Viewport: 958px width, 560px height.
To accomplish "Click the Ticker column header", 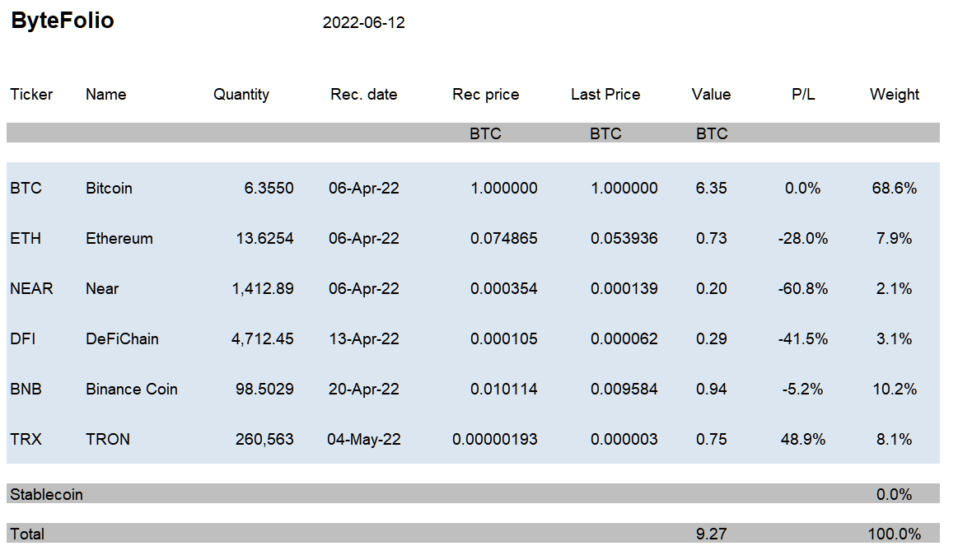I will tap(32, 94).
